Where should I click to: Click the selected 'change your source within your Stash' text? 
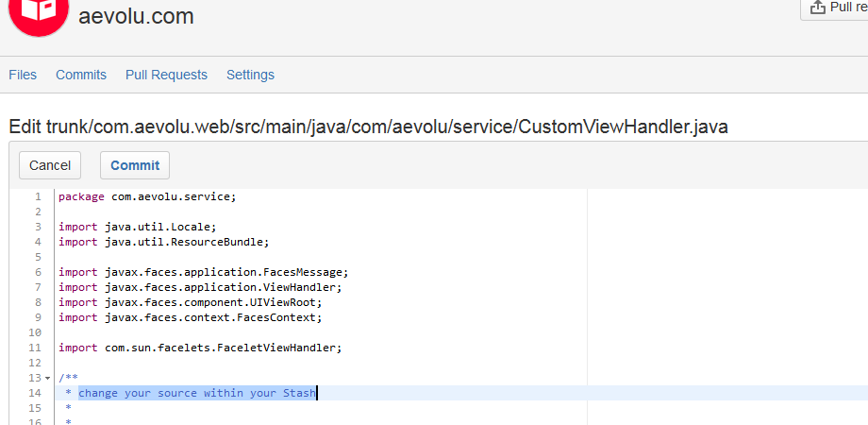[197, 393]
